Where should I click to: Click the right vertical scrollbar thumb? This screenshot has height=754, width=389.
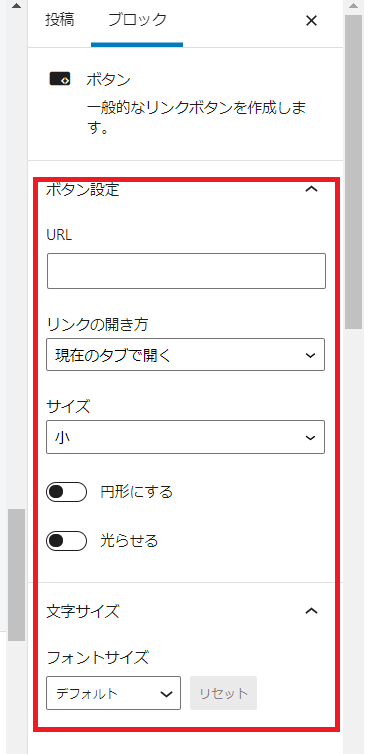tap(353, 172)
